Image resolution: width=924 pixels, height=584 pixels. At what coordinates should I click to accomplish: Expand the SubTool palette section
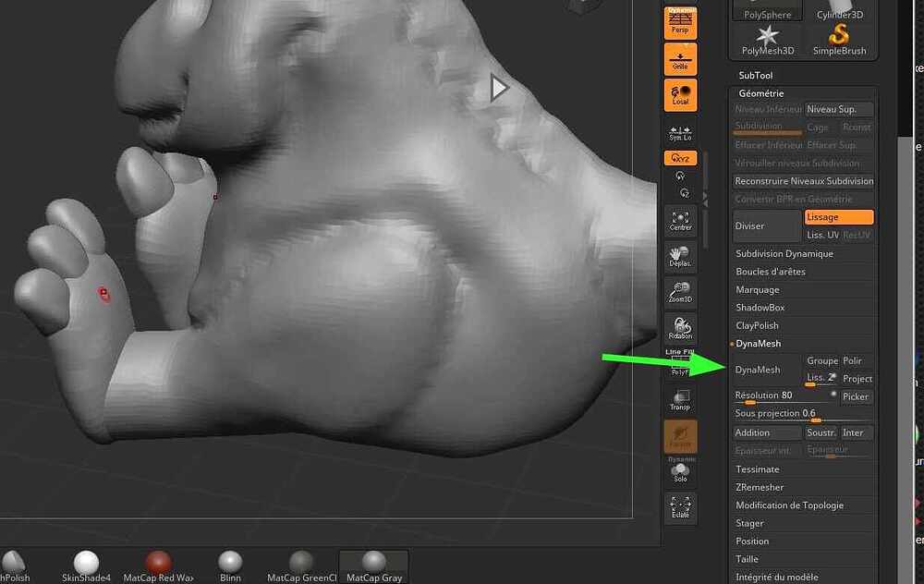(x=756, y=76)
